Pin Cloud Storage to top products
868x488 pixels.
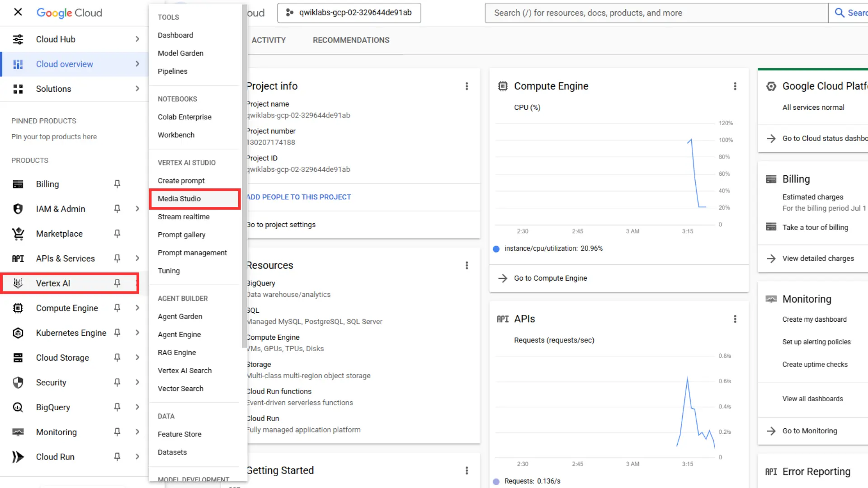(x=117, y=358)
